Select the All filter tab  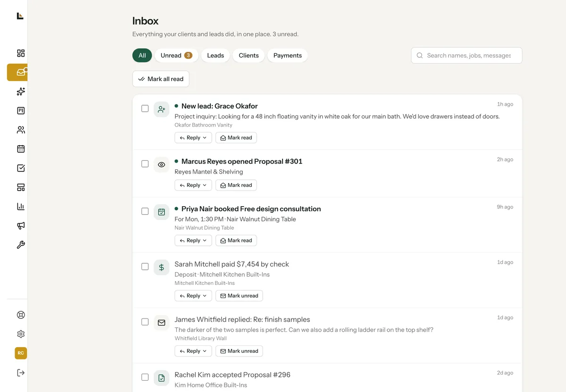click(x=142, y=55)
